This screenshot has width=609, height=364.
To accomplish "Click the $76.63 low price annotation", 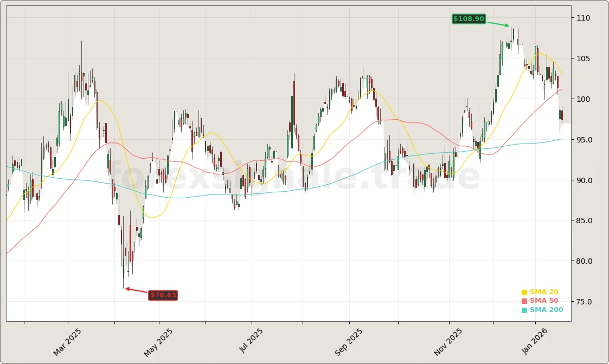I will (163, 295).
